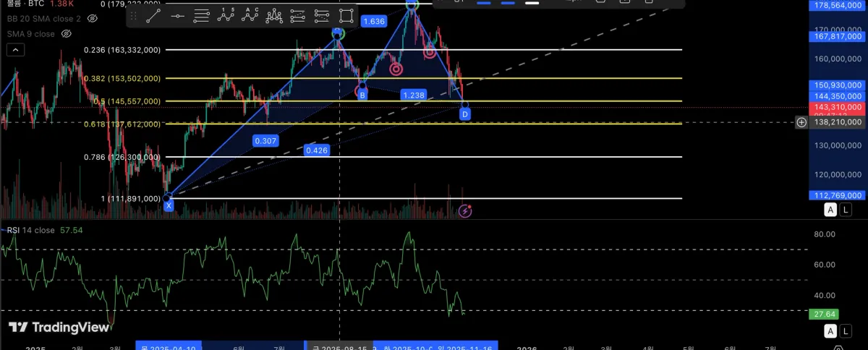Screen dimensions: 868x350
Task: Select the ABC correction wave pattern tool
Action: (x=250, y=14)
